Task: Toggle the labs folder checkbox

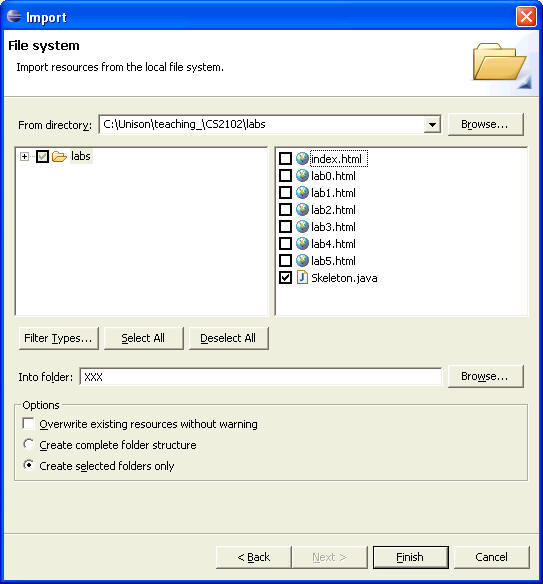Action: 42,156
